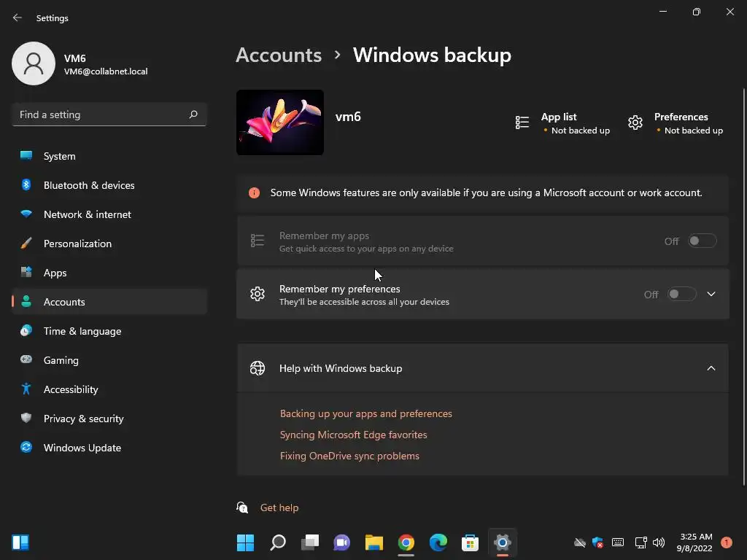Click the notification badge in taskbar

tap(727, 542)
